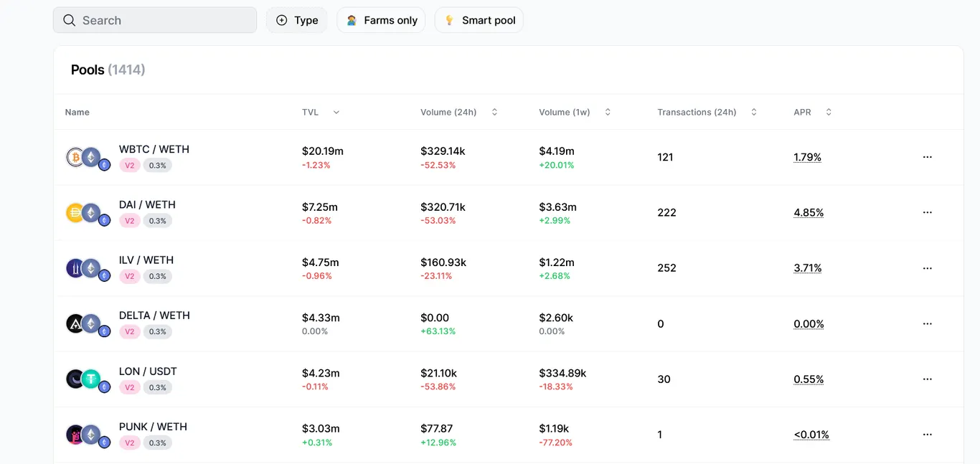
Task: Open more options for WBTC / WETH pool
Action: click(927, 157)
